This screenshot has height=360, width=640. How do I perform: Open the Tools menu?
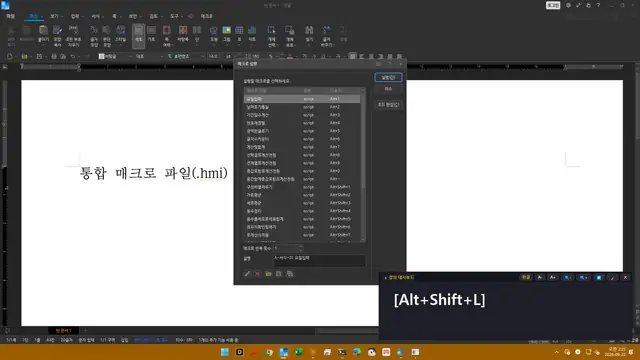[x=174, y=16]
